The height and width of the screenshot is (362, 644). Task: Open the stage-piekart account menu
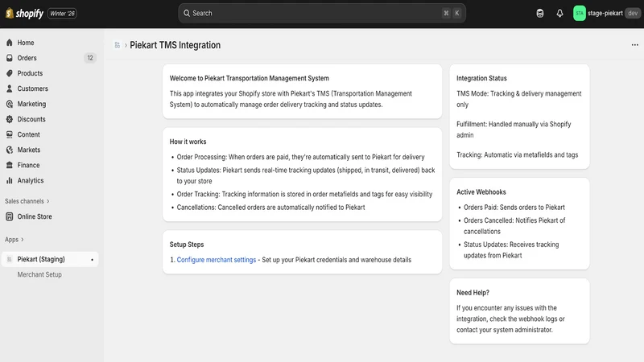pyautogui.click(x=606, y=13)
